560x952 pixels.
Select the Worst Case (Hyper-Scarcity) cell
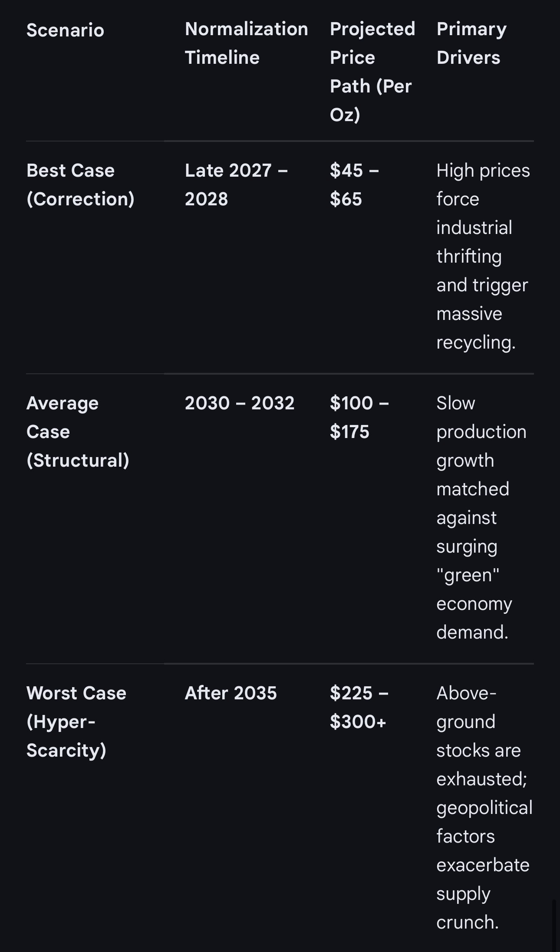tap(76, 721)
